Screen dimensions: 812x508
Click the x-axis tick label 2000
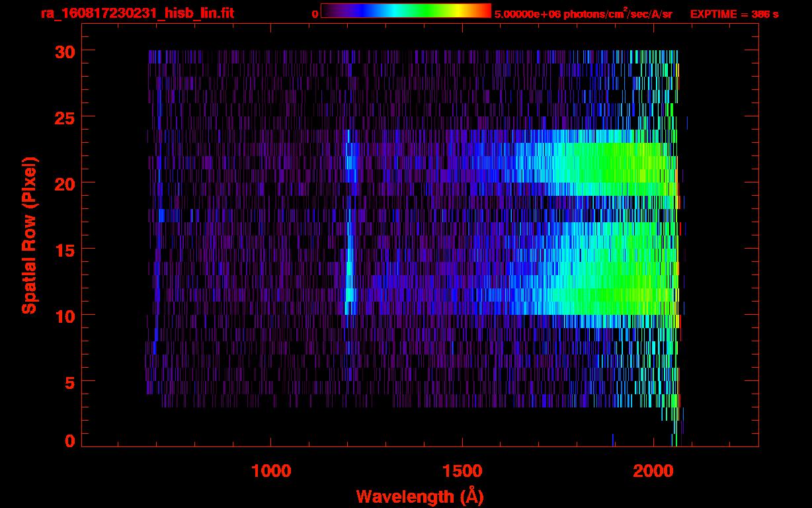point(653,471)
